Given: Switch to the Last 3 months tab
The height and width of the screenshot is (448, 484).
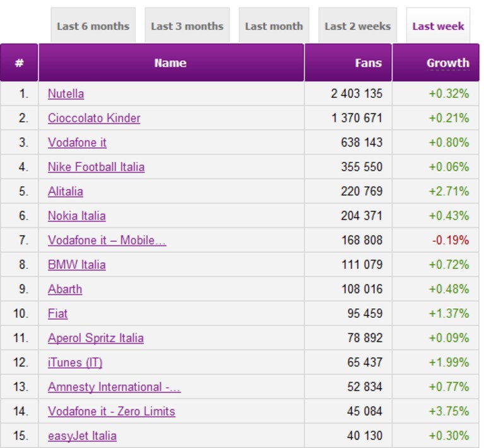Looking at the screenshot, I should pos(187,25).
